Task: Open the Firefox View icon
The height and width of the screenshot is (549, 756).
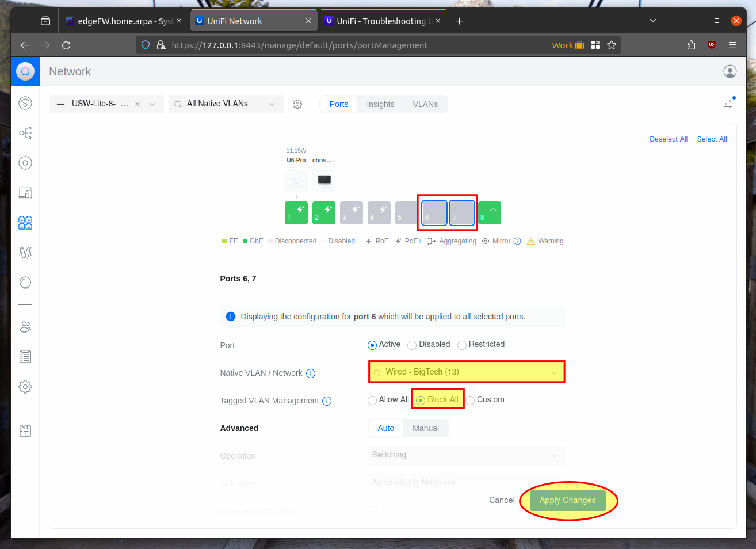Action: point(45,21)
